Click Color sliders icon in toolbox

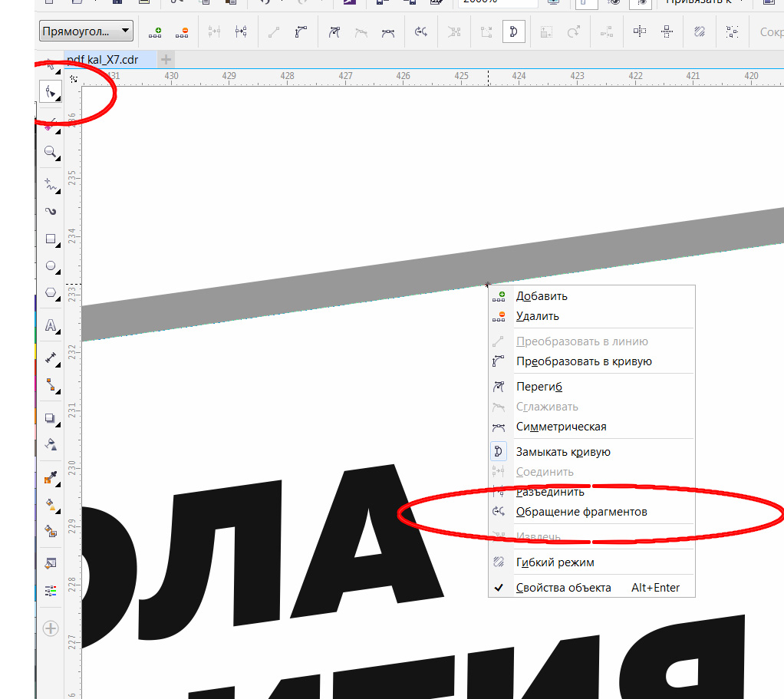tap(51, 591)
